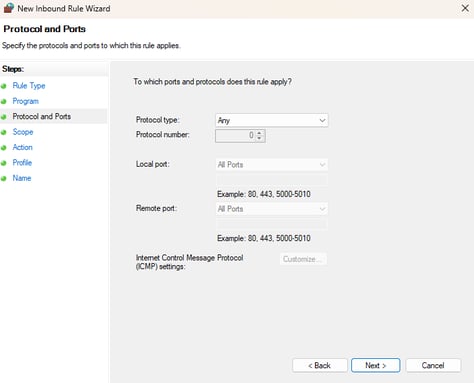Click the green bullet beside Name
474x383 pixels.
[4, 179]
